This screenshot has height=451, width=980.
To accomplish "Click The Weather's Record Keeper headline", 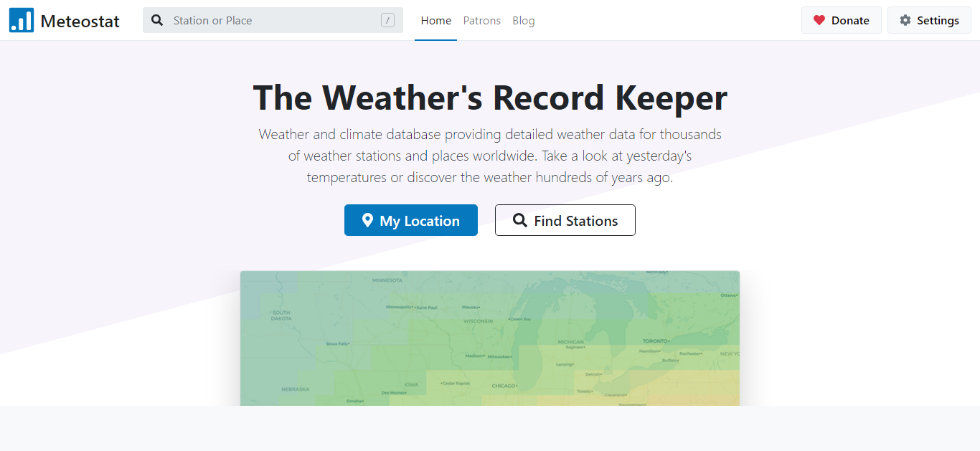I will (490, 98).
